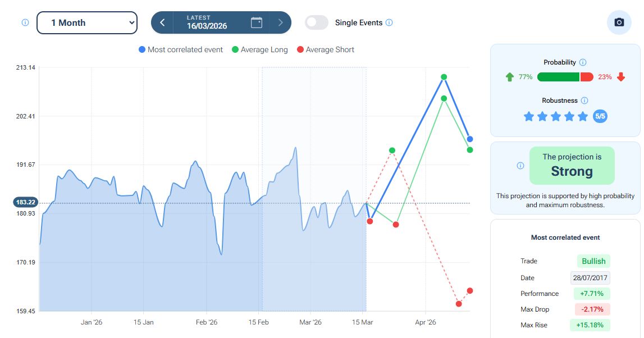Toggle the Average Short legend series
The height and width of the screenshot is (338, 644).
pyautogui.click(x=325, y=49)
